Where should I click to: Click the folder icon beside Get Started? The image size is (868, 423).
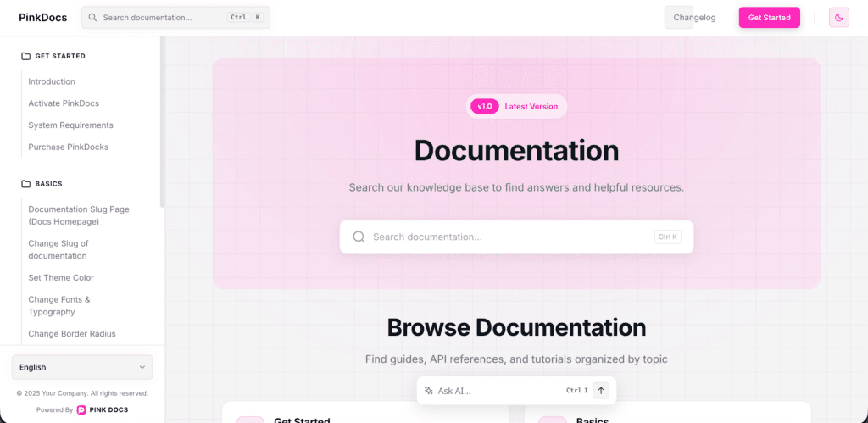[25, 57]
